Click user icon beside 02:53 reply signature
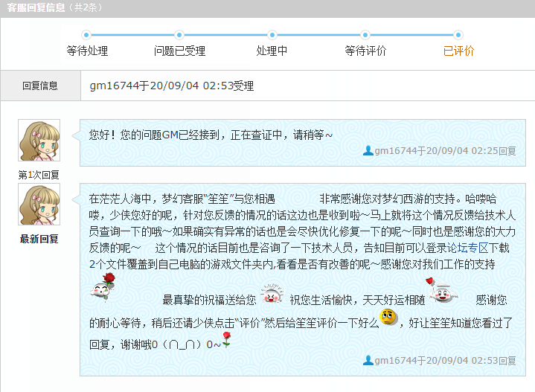 [368, 360]
